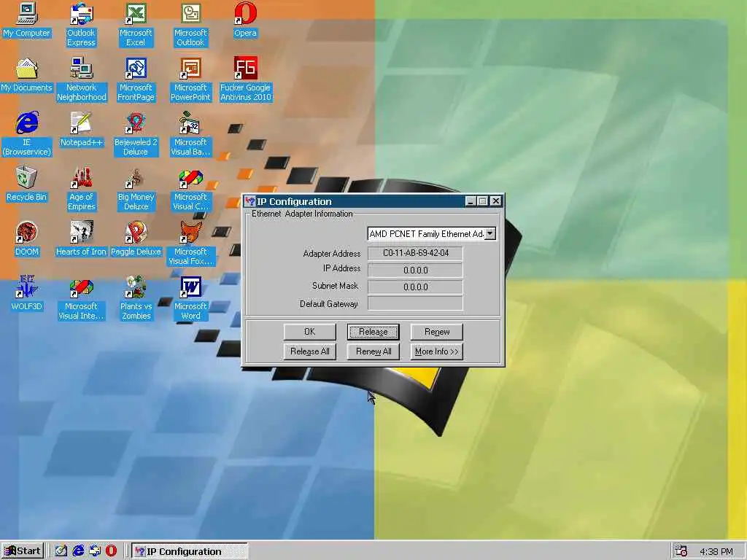Launch Outlook Express from quick launch
The width and height of the screenshot is (747, 560).
coord(95,551)
